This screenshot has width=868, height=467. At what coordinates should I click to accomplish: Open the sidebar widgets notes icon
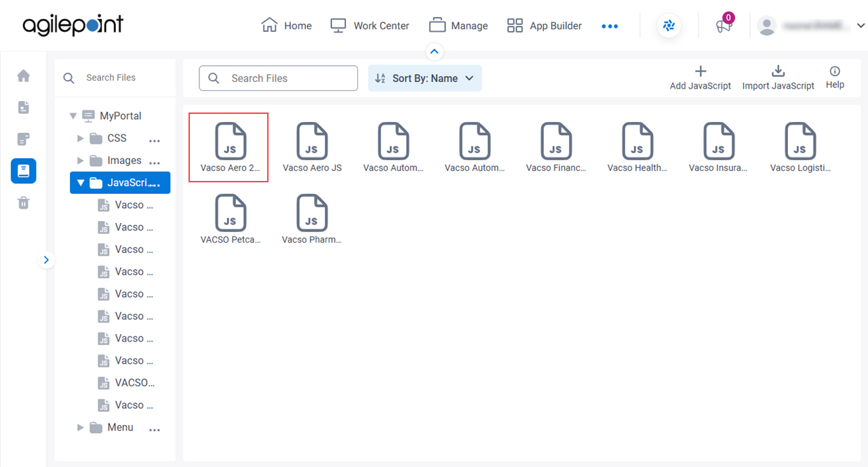click(24, 139)
